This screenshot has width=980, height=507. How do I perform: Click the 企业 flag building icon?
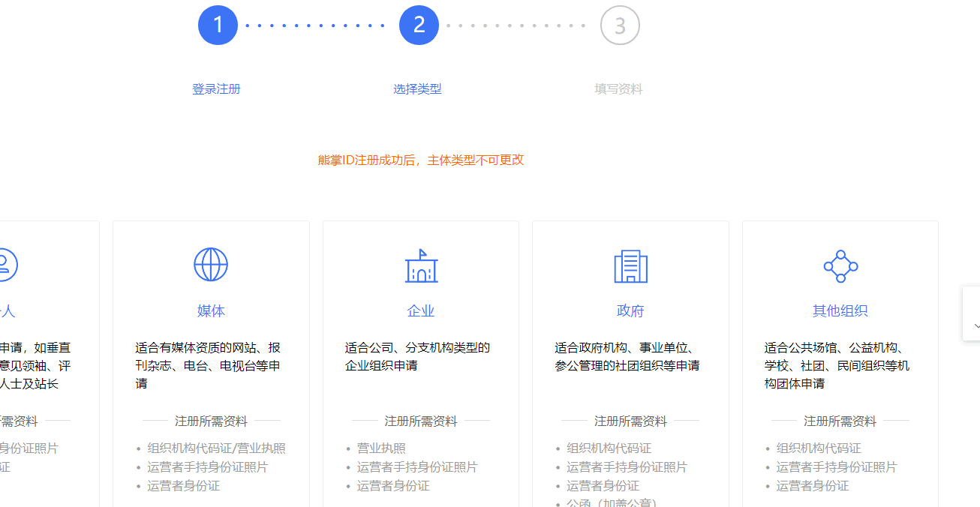(x=420, y=264)
